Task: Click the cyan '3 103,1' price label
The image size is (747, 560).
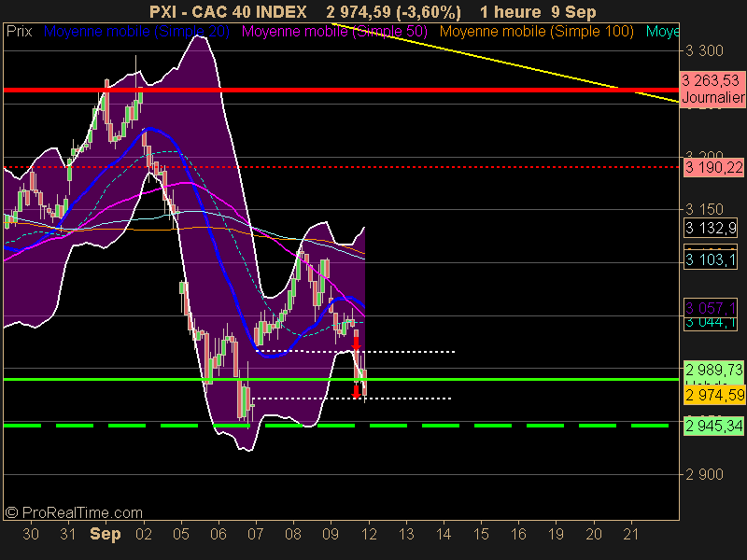Action: coord(711,260)
